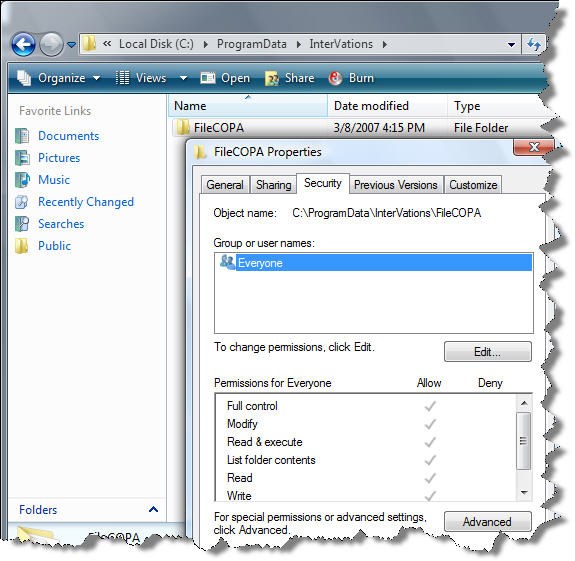Switch to the Sharing tab

[x=274, y=185]
